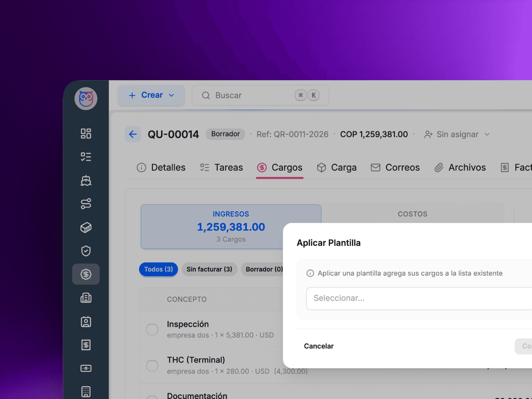Filter by Sin facturar (3) chip
This screenshot has height=399, width=532.
(209, 269)
